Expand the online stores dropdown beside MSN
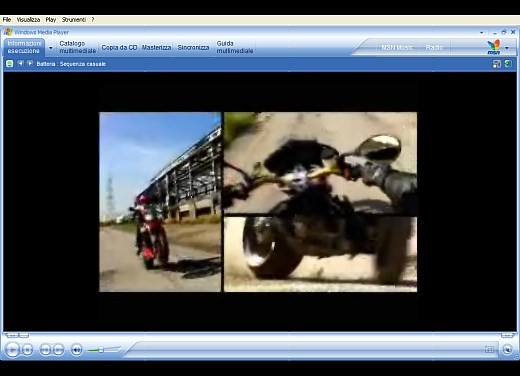This screenshot has height=376, width=520. click(507, 48)
